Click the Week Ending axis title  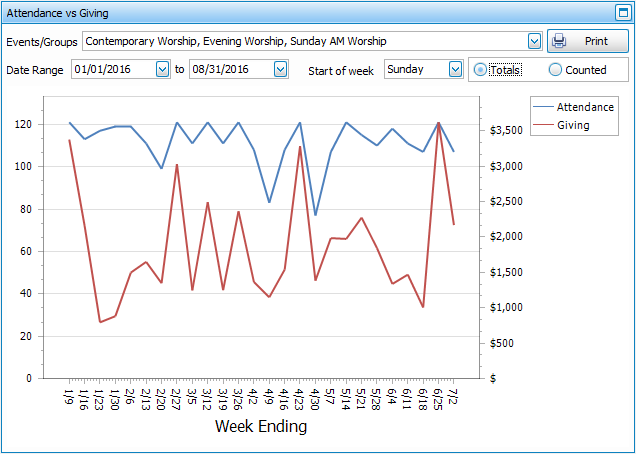pyautogui.click(x=261, y=427)
